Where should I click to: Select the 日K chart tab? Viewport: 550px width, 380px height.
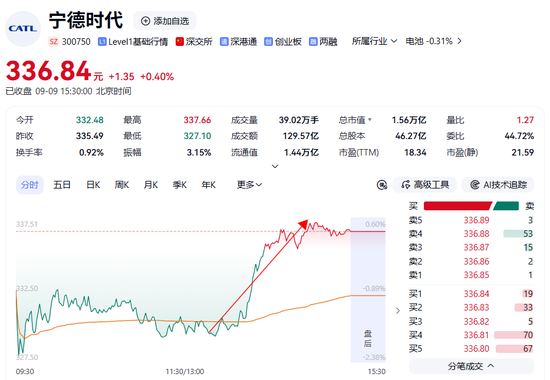tap(93, 185)
